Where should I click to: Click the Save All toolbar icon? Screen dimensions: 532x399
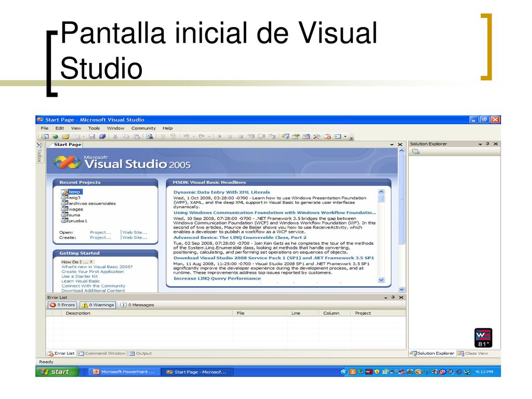[x=102, y=137]
